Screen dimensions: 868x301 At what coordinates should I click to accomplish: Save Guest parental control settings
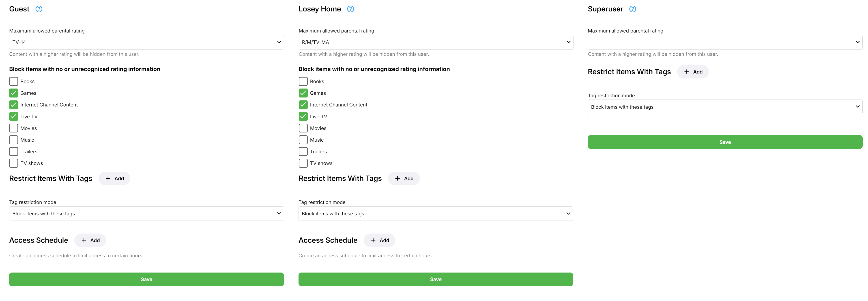click(x=146, y=279)
